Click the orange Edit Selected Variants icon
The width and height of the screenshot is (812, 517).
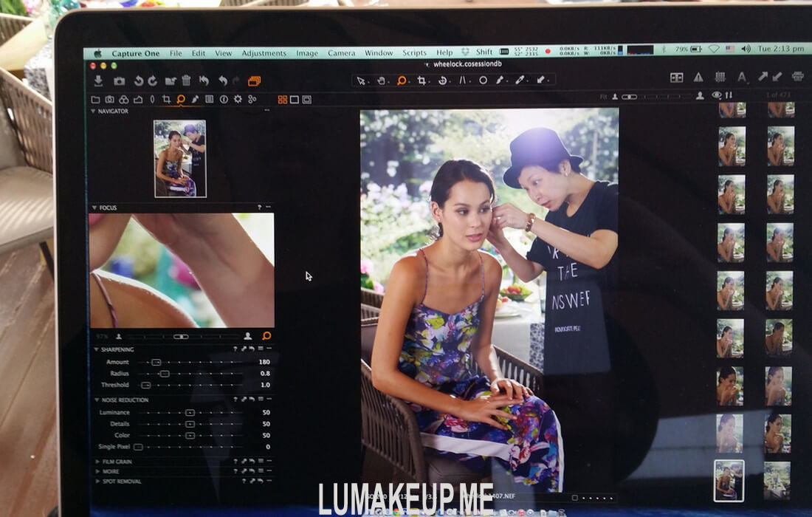(254, 81)
